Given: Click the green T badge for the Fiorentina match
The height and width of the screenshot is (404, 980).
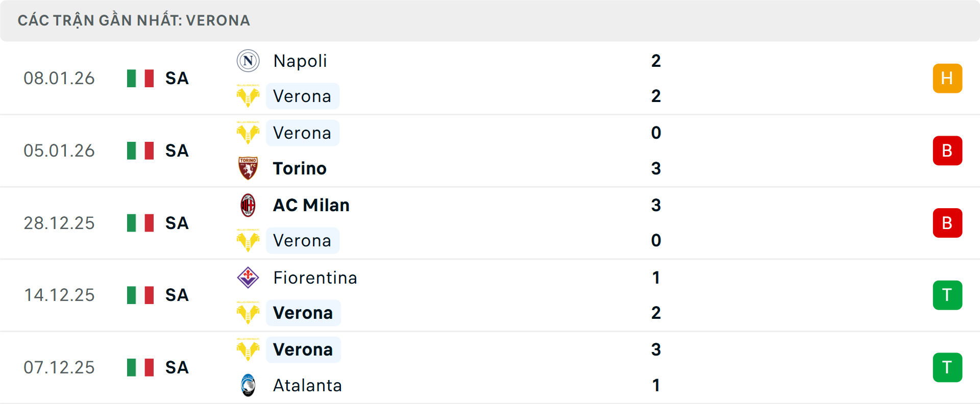Looking at the screenshot, I should [947, 295].
